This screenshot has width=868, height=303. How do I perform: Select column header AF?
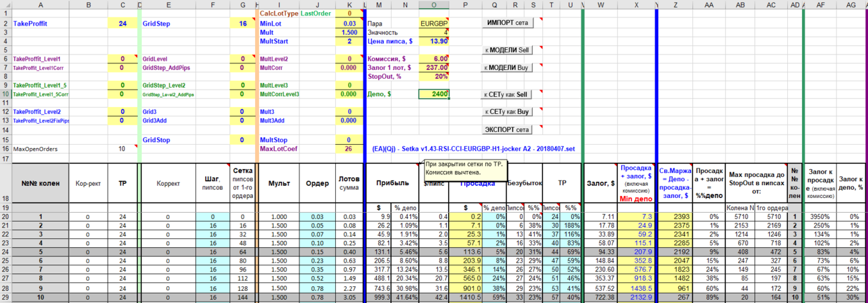tap(821, 5)
